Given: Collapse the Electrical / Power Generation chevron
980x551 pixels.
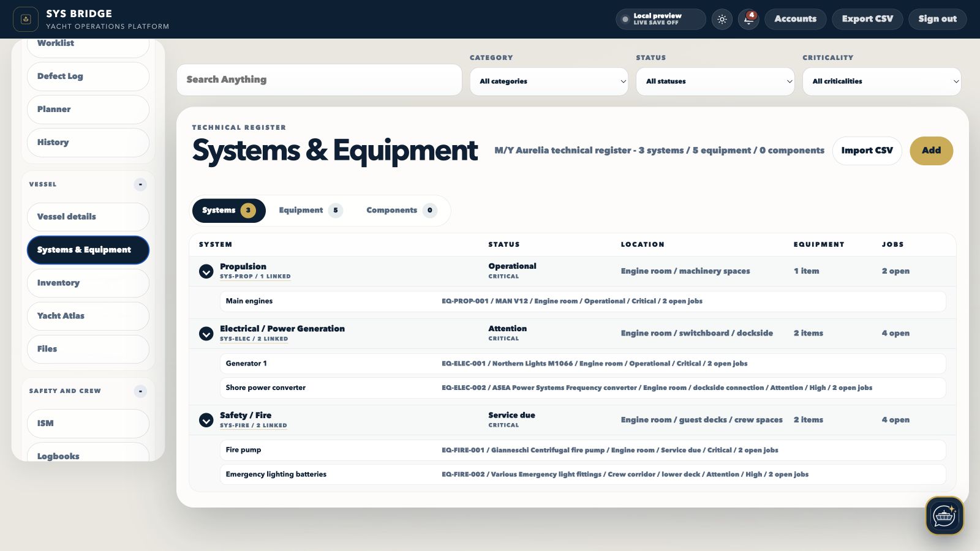Looking at the screenshot, I should [x=206, y=334].
